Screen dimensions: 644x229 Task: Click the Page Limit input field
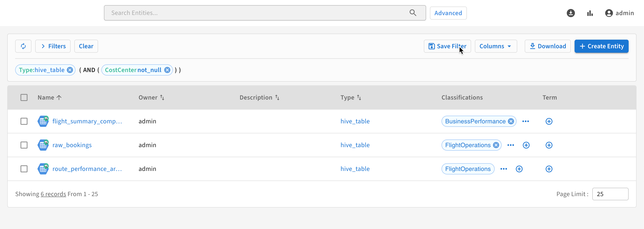coord(610,194)
